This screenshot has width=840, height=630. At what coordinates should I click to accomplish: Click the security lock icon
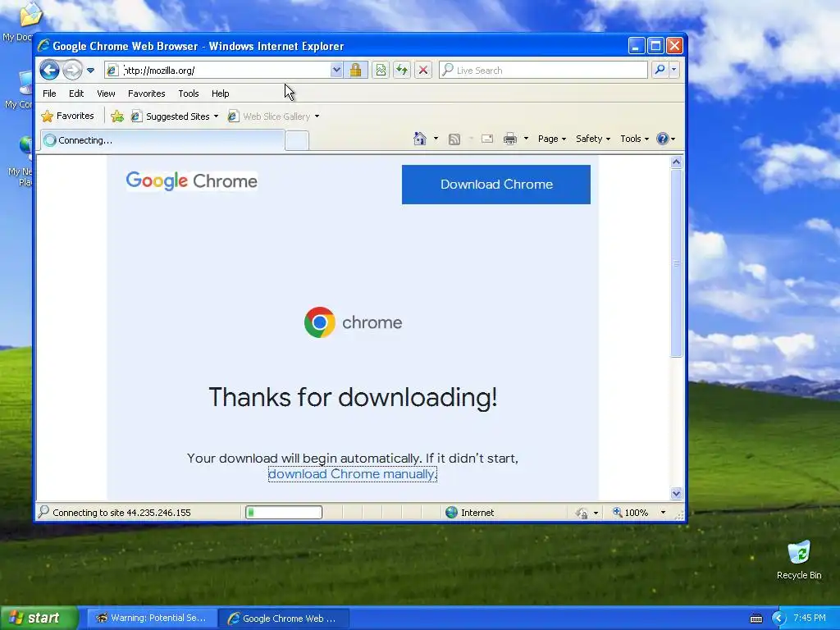[x=355, y=71]
